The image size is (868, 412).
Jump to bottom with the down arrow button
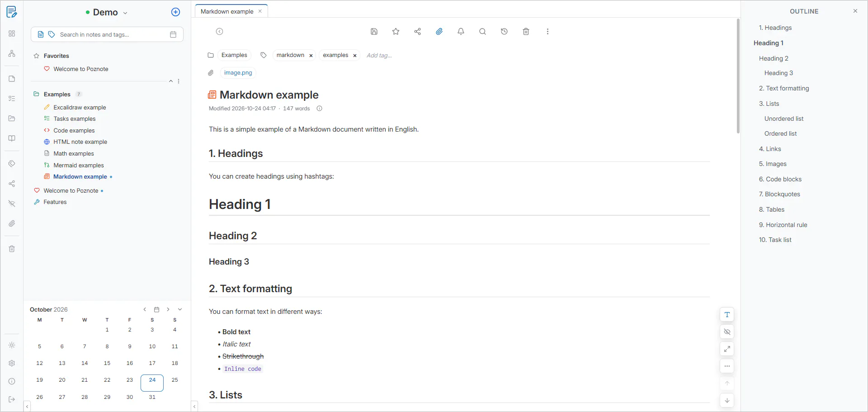(727, 401)
